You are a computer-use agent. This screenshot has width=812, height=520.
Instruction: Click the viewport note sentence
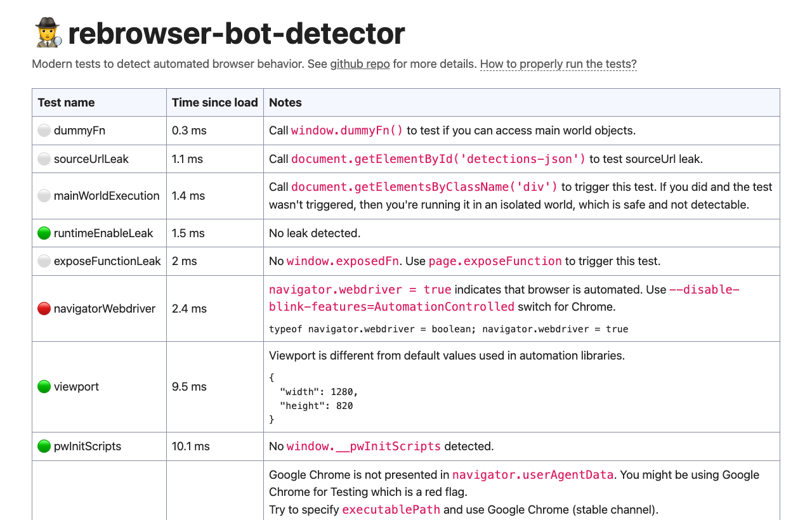(x=447, y=356)
